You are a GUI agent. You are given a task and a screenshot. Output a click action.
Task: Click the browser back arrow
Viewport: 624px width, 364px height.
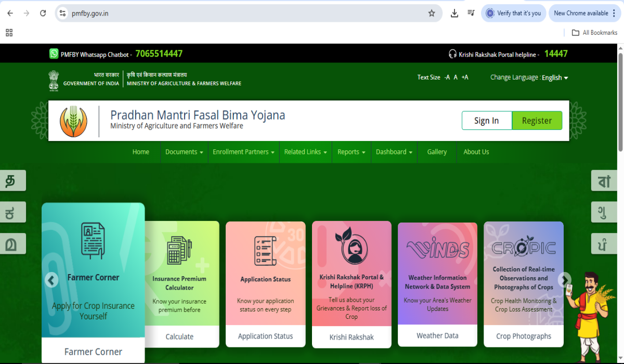[x=10, y=13]
